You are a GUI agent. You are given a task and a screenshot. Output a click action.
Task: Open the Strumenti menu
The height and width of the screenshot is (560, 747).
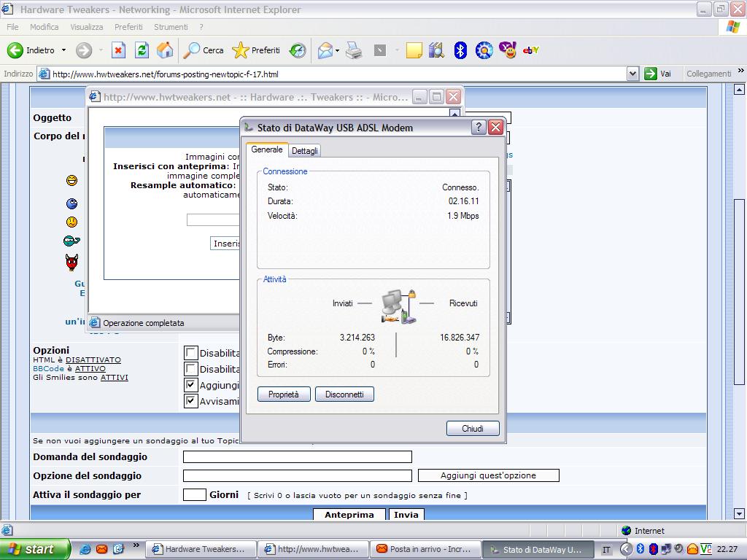(171, 27)
